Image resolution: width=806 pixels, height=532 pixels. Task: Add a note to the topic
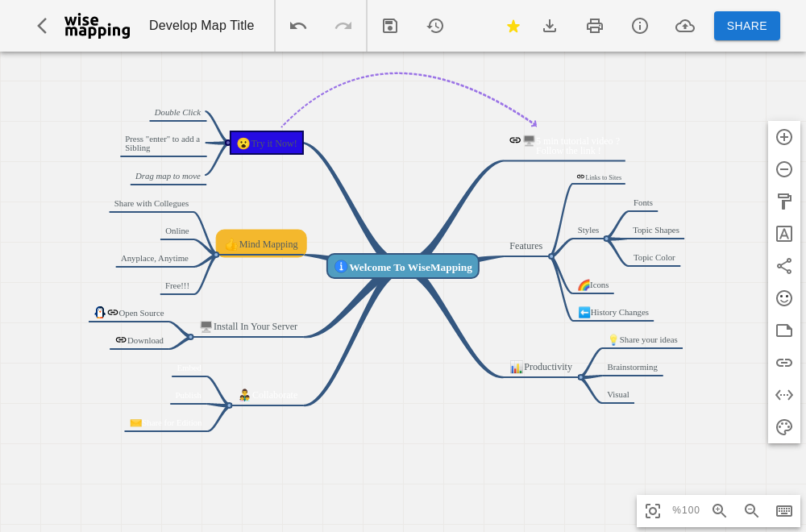click(784, 330)
